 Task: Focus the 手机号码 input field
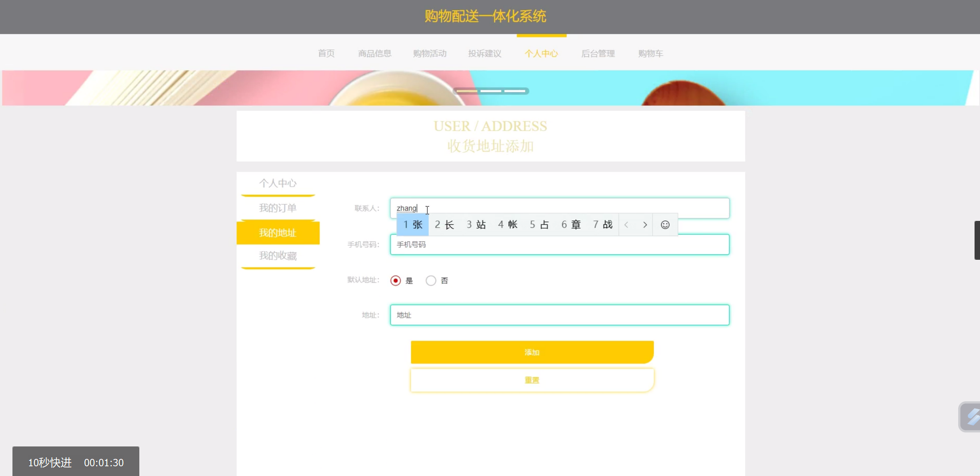click(x=559, y=245)
